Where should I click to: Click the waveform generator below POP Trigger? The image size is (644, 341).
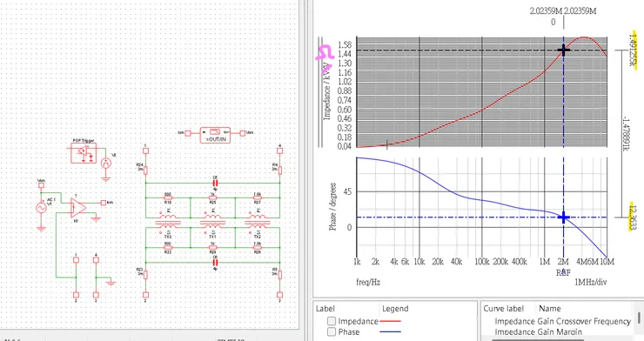point(106,163)
